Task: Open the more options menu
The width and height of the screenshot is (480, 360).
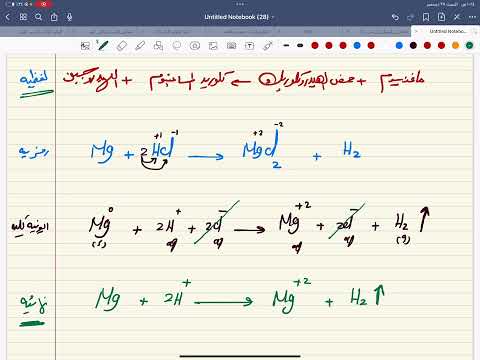Action: 472,17
